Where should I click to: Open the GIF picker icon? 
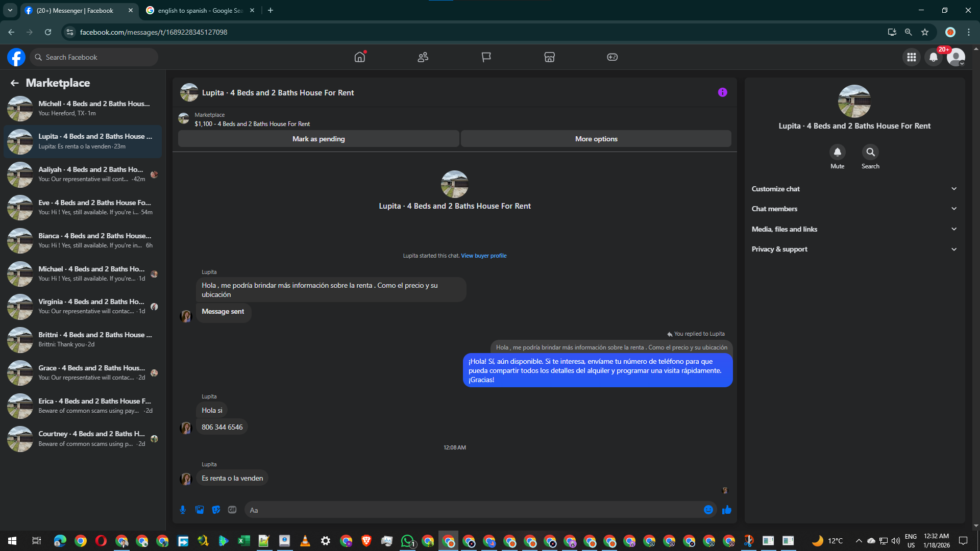click(232, 510)
